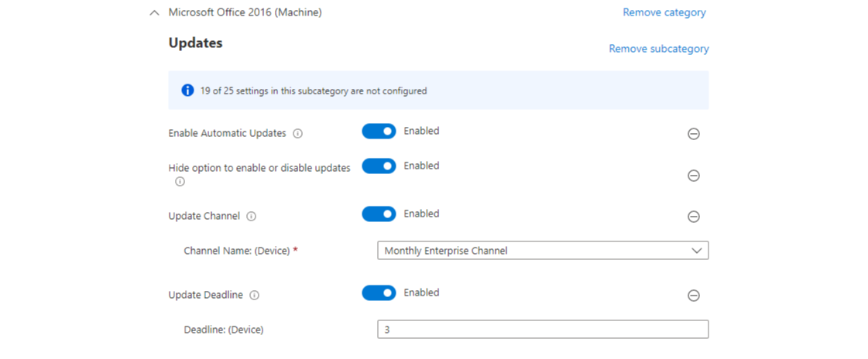Open info tooltip for Update Deadline
The width and height of the screenshot is (868, 359).
[x=255, y=296]
